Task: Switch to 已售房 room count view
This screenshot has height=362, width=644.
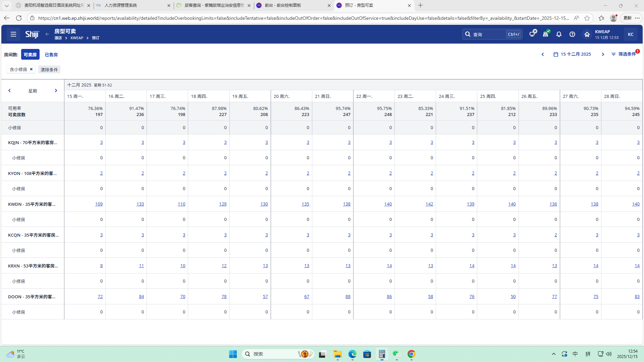Action: click(51, 55)
